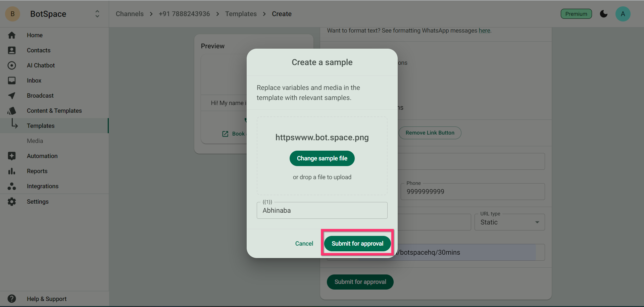Click the httpswww.bot.space.png file name
The height and width of the screenshot is (307, 644).
322,137
